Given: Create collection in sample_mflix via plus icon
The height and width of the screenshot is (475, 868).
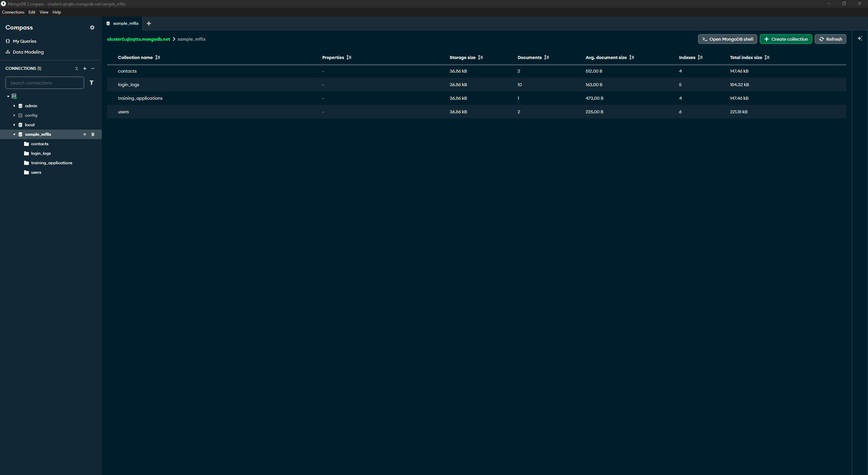Looking at the screenshot, I should (x=85, y=134).
